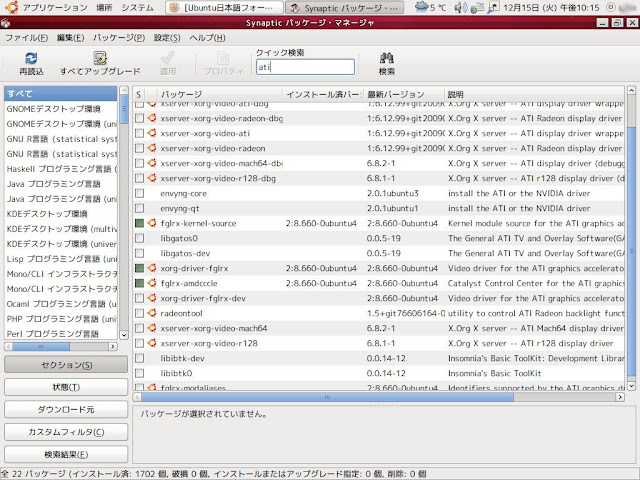Click Ubuntu support icon of xorg-driver-fglrx-dev row
640x480 pixels.
click(152, 298)
